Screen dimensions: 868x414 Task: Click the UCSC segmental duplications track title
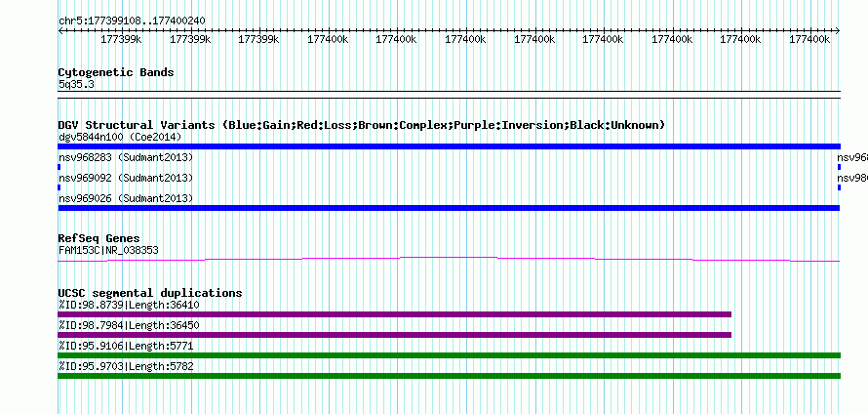click(150, 293)
